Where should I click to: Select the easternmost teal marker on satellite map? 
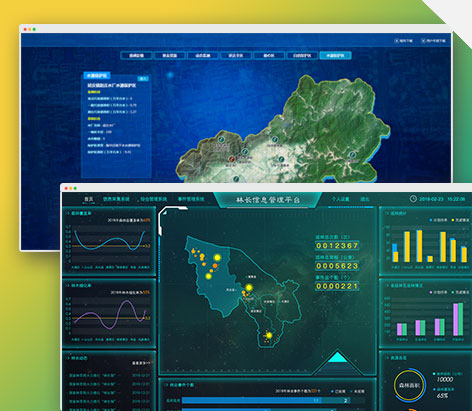(352, 155)
